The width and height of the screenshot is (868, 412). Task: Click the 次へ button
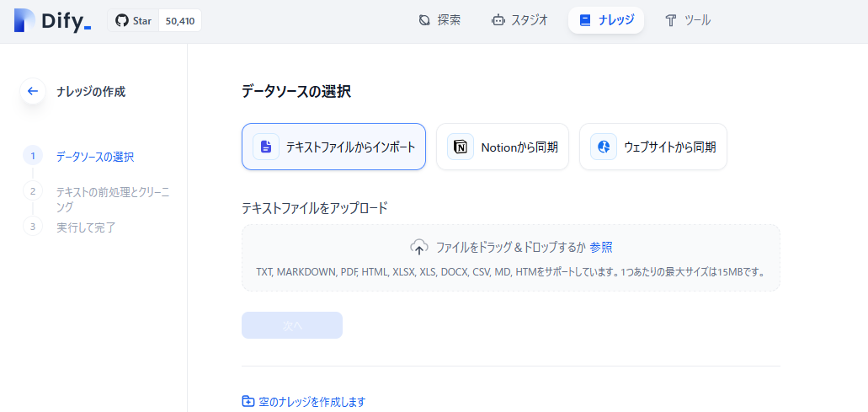(x=292, y=325)
